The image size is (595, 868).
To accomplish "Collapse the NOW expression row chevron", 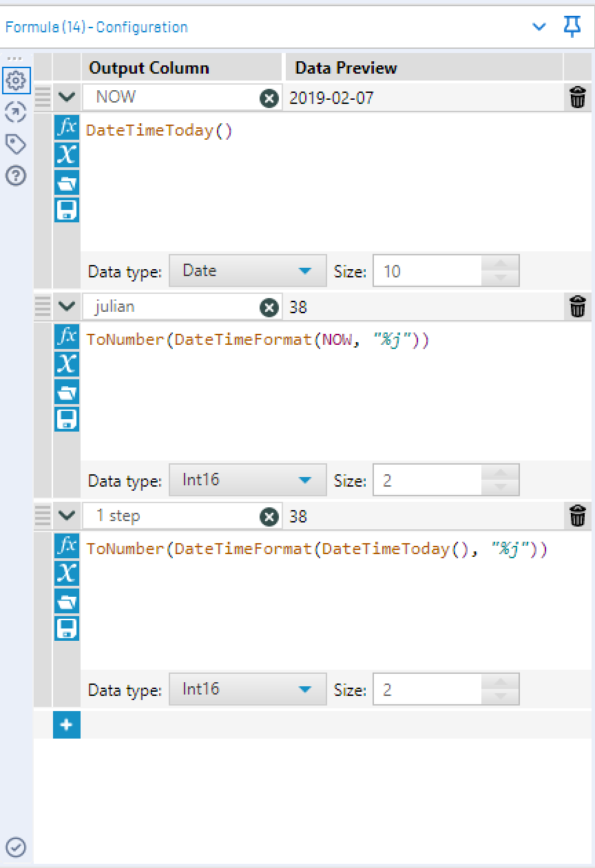I will 66,97.
